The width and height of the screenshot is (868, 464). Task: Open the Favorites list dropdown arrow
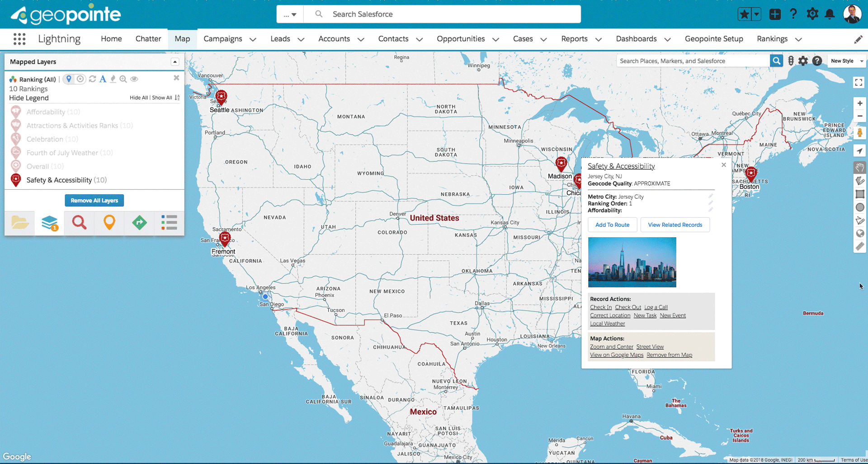pos(756,14)
